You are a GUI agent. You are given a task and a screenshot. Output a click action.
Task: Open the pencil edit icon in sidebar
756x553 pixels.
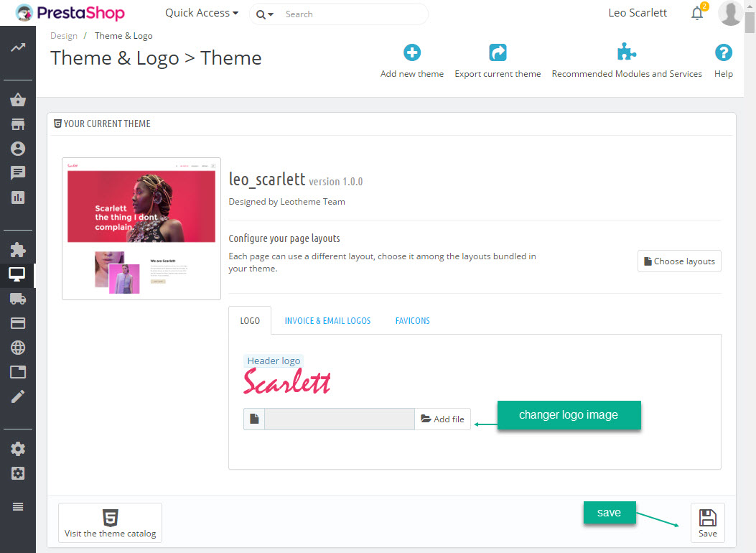pos(18,396)
